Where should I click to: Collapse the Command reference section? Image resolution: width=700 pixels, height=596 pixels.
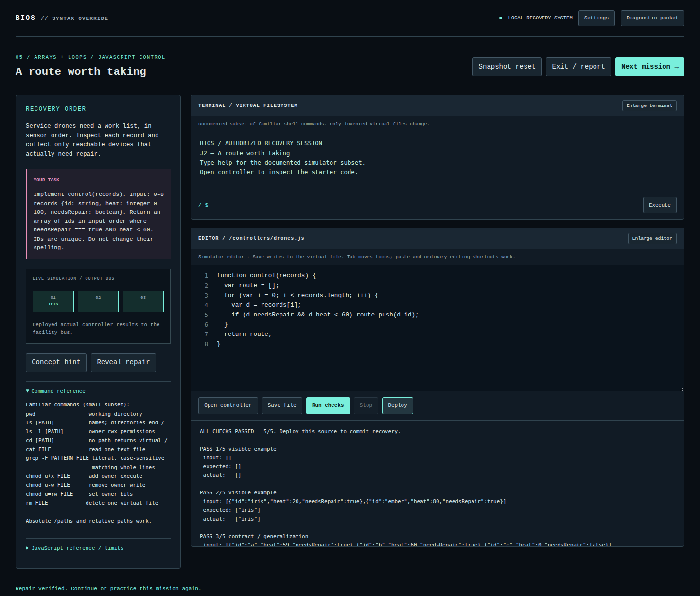pos(55,391)
